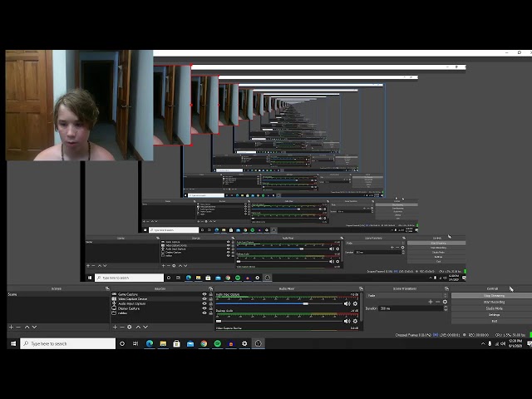Open Spotify from the taskbar
The image size is (532, 399).
[218, 343]
